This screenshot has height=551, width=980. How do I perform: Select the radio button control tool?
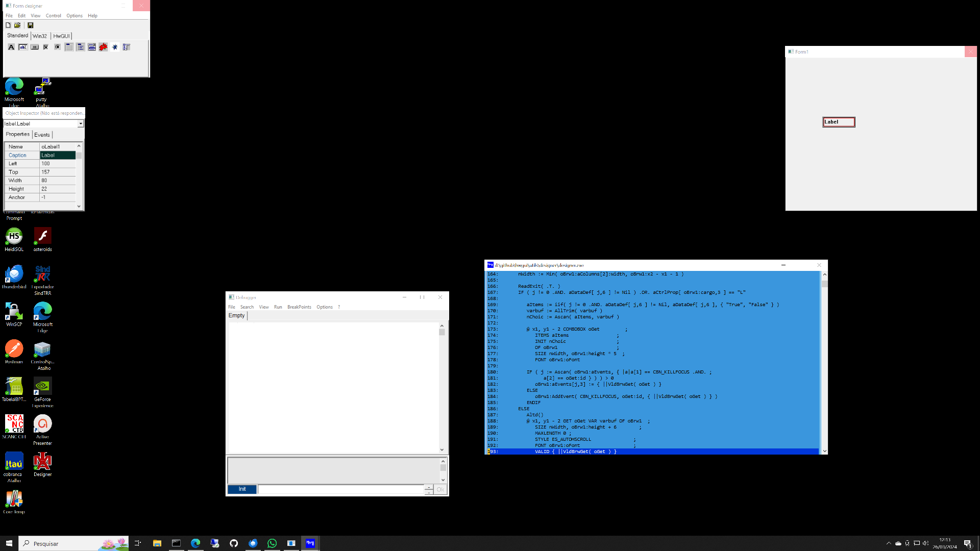coord(58,47)
